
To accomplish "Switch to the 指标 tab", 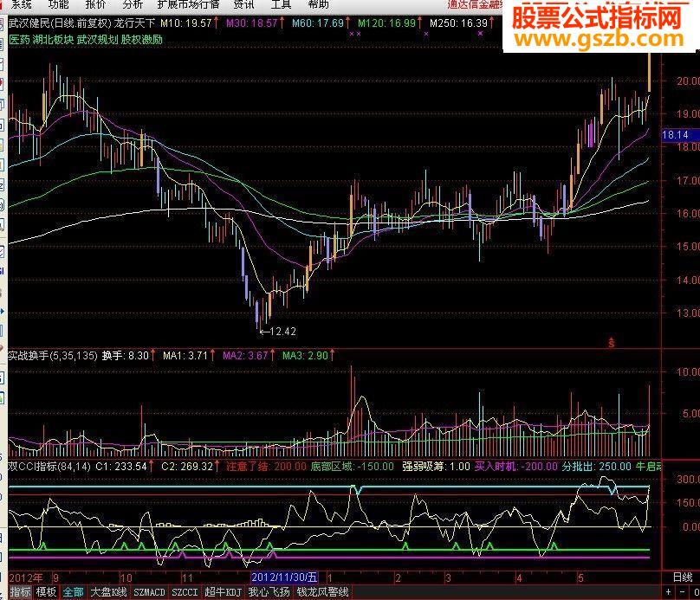I will (x=21, y=592).
